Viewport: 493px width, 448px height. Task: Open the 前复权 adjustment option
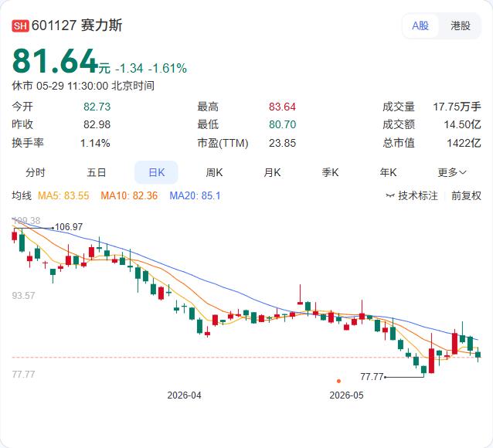point(466,196)
